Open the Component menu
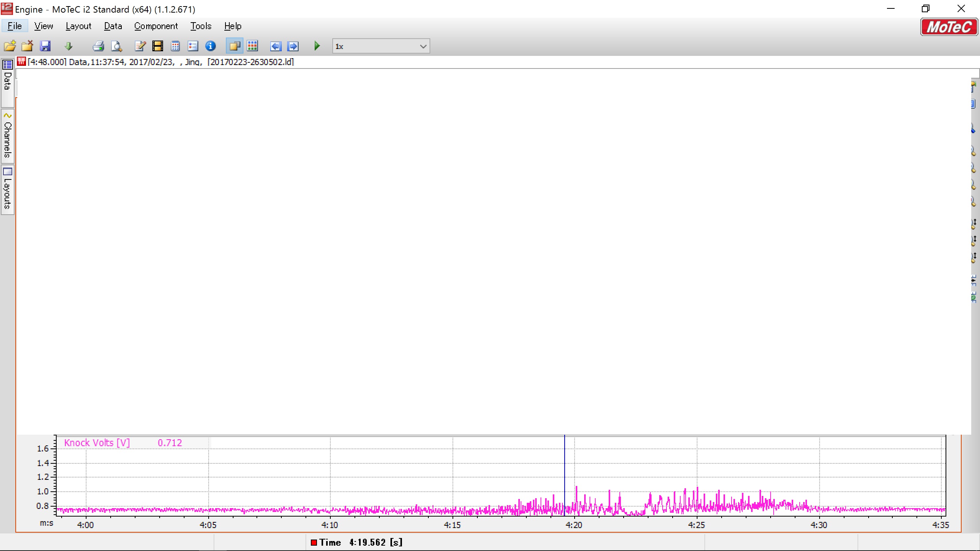980x551 pixels. 156,26
